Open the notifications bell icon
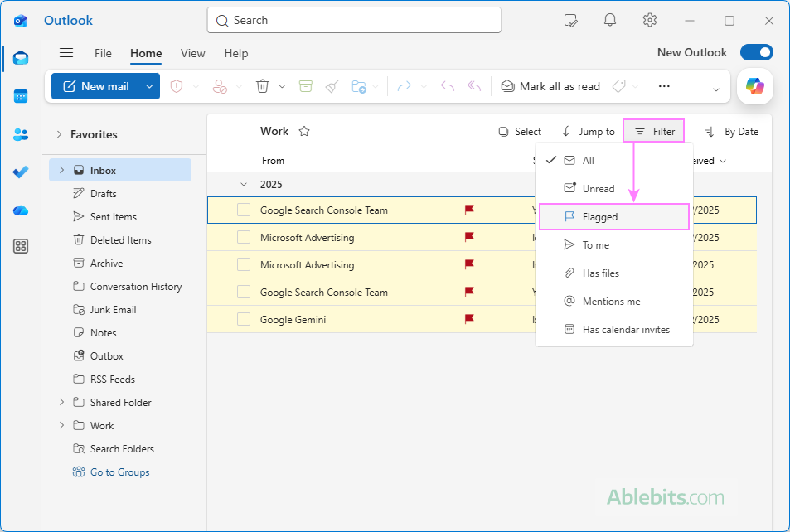Image resolution: width=790 pixels, height=532 pixels. coord(610,20)
